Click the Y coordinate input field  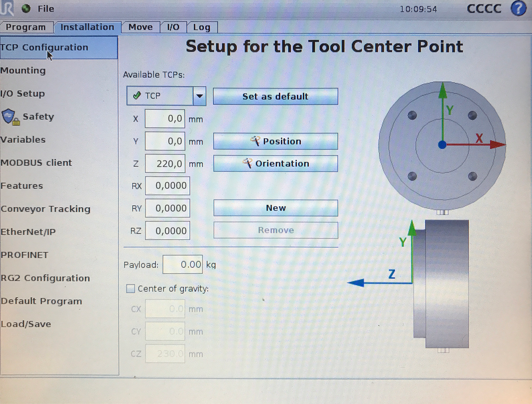tap(165, 141)
